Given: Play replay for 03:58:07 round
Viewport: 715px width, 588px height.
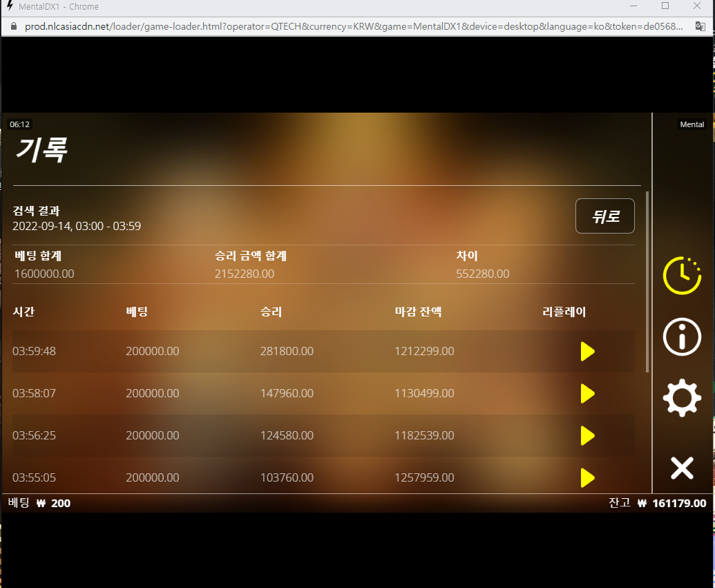Looking at the screenshot, I should click(587, 393).
